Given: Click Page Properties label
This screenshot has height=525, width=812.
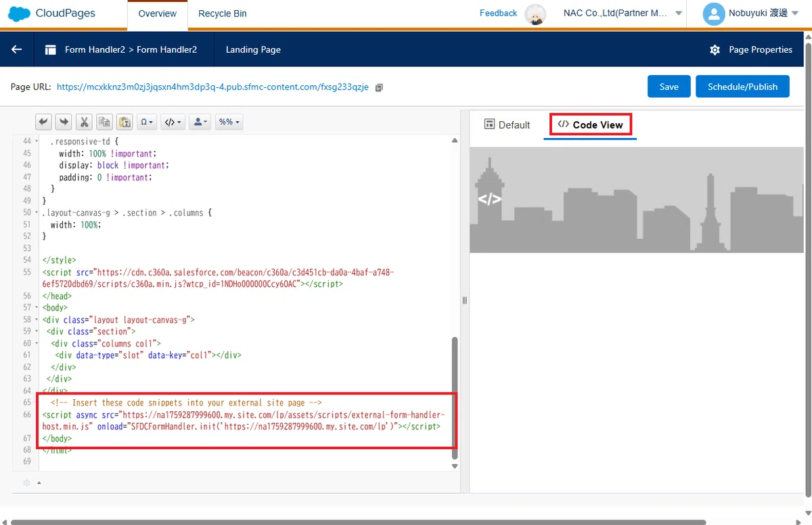Looking at the screenshot, I should pos(760,50).
